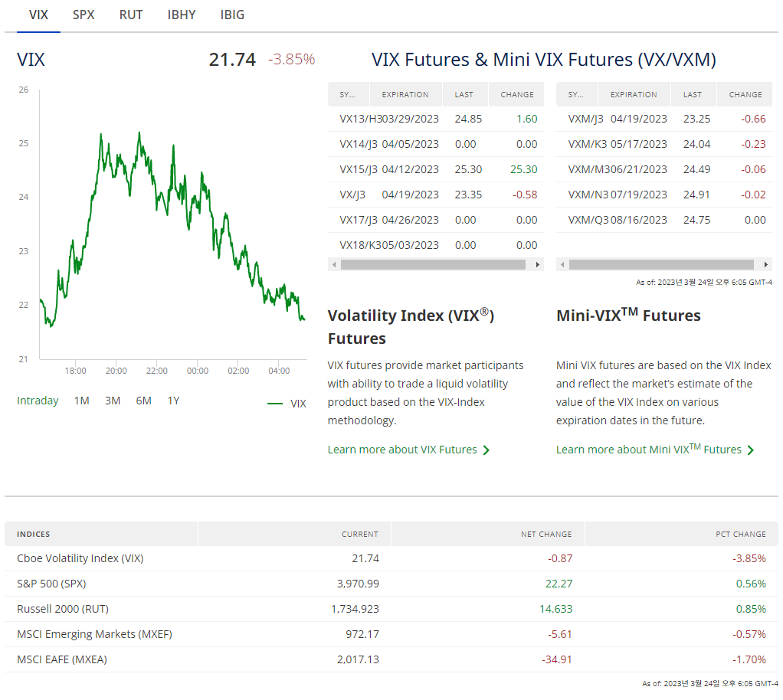Click right scroll arrow of VXM futures table
This screenshot has height=700, width=783.
click(x=765, y=265)
